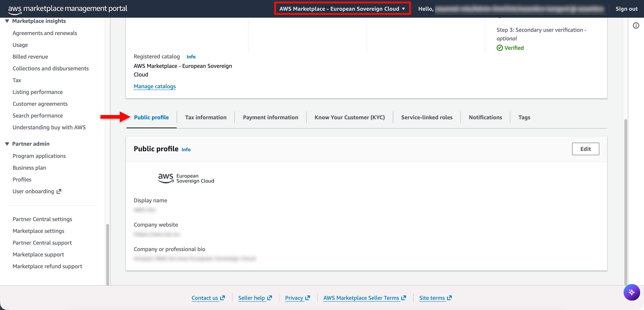Switch to the Notifications tab
This screenshot has height=310, width=644.
coord(485,117)
